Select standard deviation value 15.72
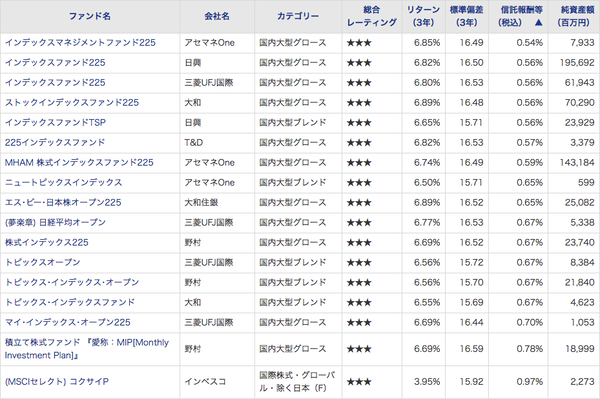Screen dimensions: 600x399 click(x=471, y=262)
